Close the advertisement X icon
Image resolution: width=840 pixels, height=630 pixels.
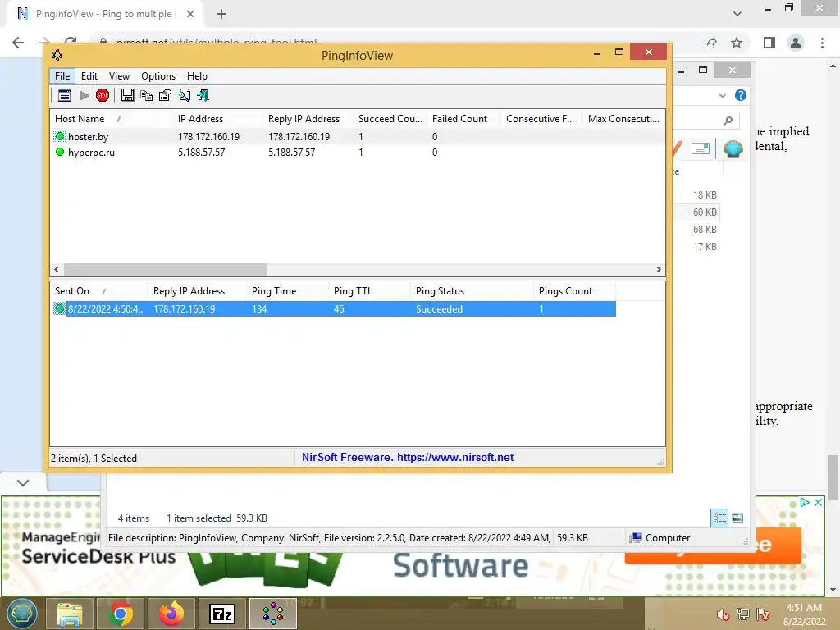[x=818, y=503]
